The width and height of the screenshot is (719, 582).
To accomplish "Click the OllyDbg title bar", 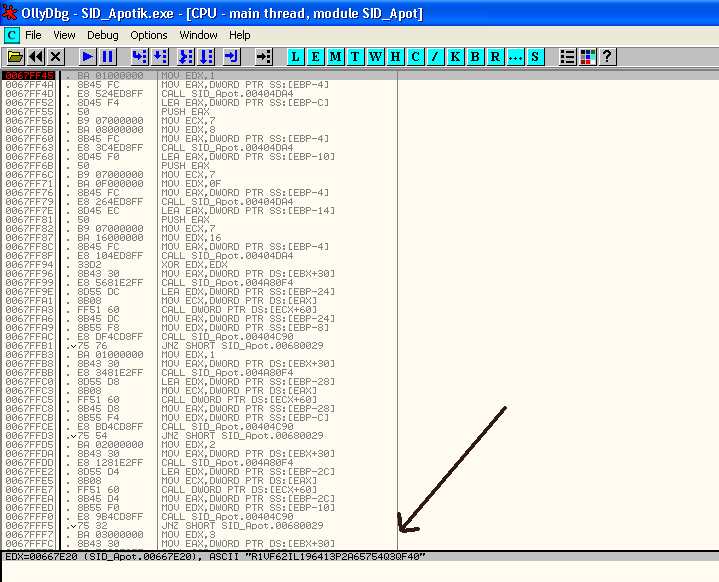I will (x=360, y=13).
